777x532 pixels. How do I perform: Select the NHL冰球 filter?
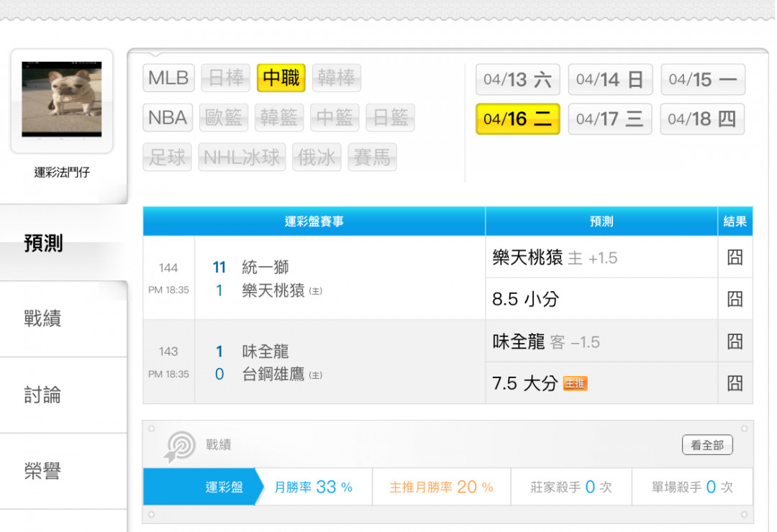pyautogui.click(x=242, y=157)
